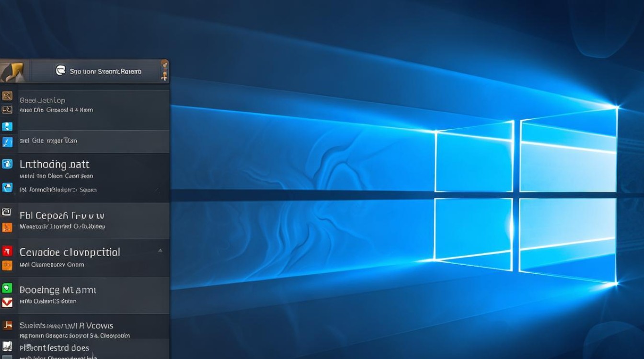Click the white search icon in the header
Image resolution: width=644 pixels, height=359 pixels.
tap(61, 71)
